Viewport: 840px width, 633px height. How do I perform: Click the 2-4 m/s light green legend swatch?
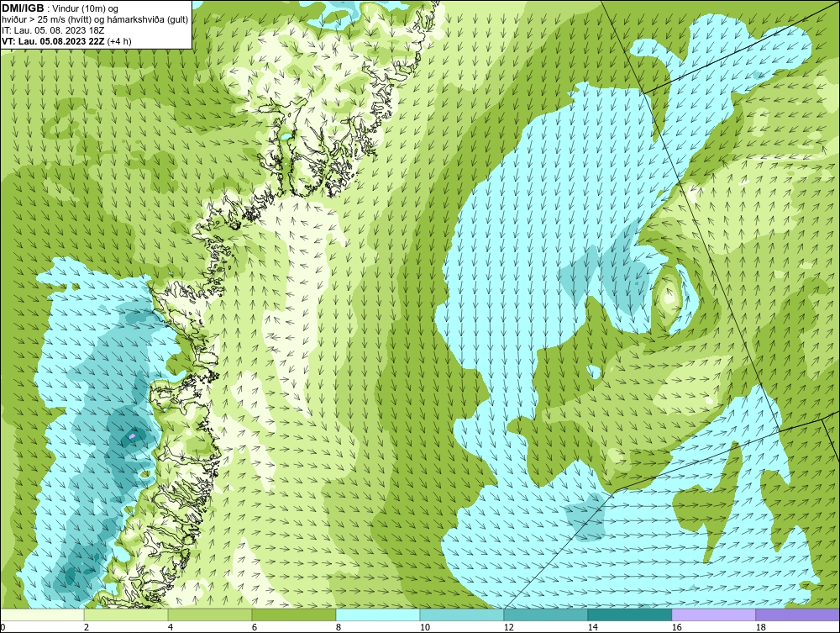coord(126,615)
